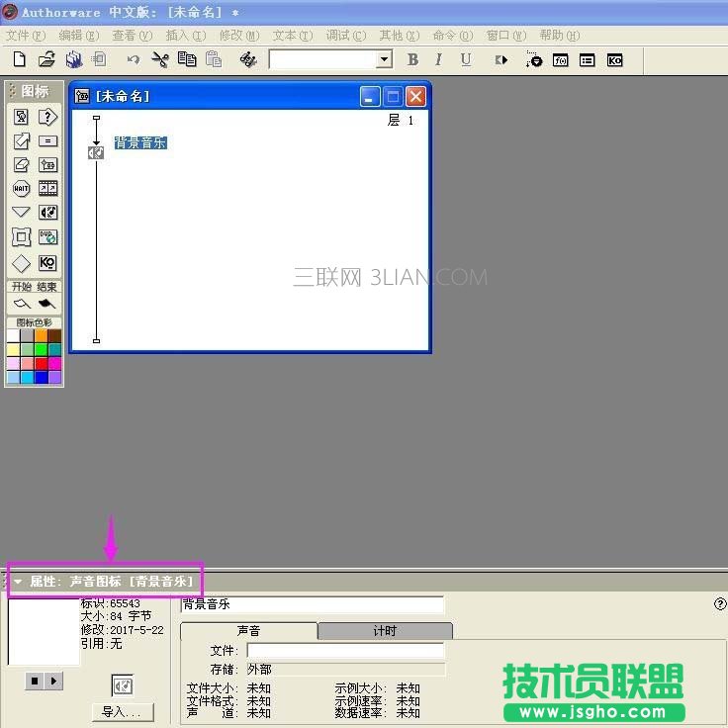Choose the dark blue icon color swatch
This screenshot has height=728, width=728.
coord(41,377)
